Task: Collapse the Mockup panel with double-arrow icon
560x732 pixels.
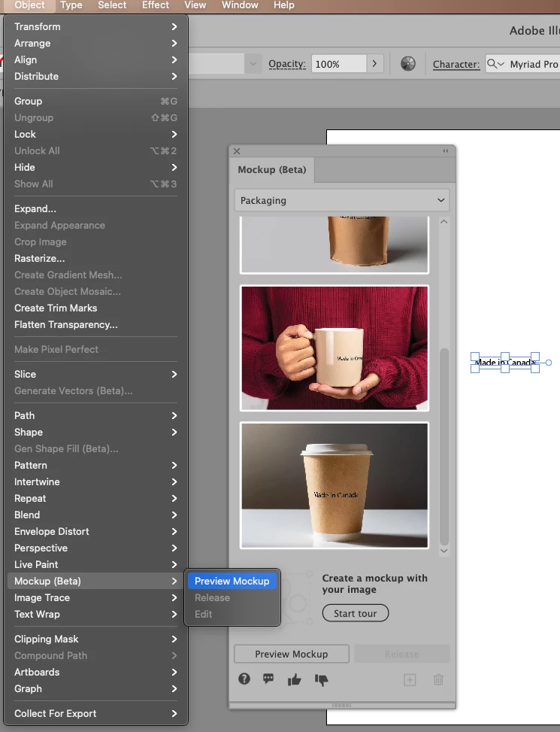Action: 446,150
